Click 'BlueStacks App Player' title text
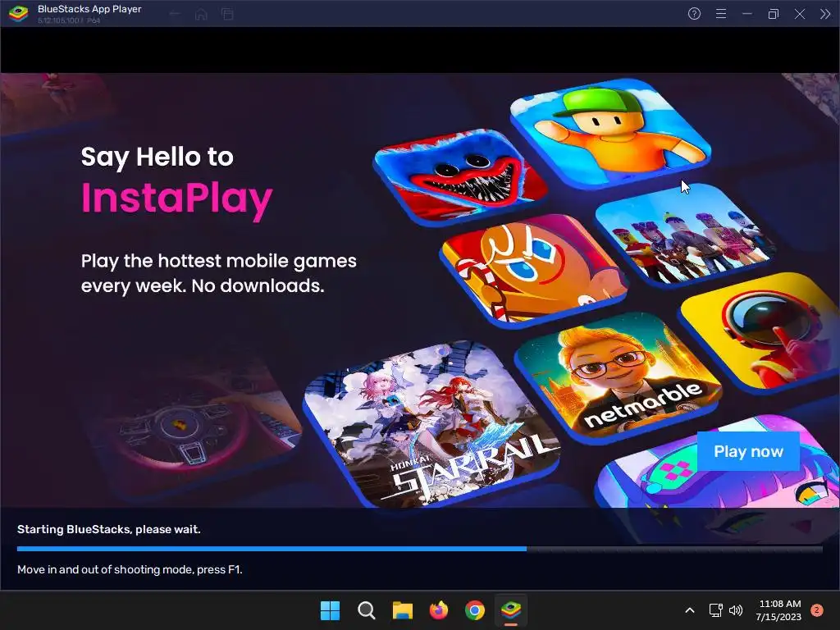Screen dimensions: 840x630 (x=89, y=9)
